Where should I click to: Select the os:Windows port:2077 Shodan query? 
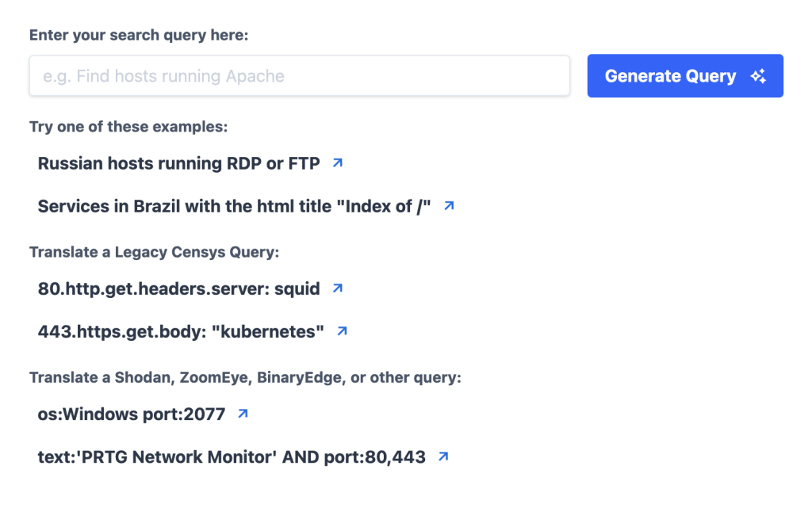tap(132, 414)
